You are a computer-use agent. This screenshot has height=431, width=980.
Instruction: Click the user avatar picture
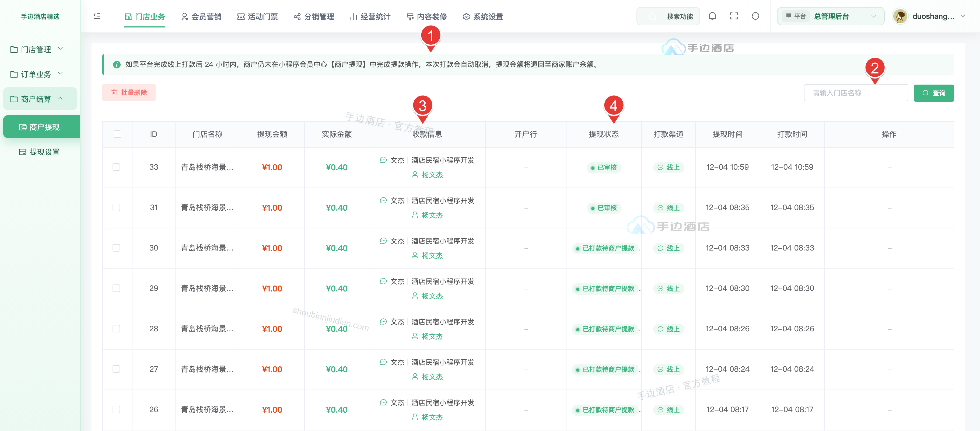pos(900,16)
